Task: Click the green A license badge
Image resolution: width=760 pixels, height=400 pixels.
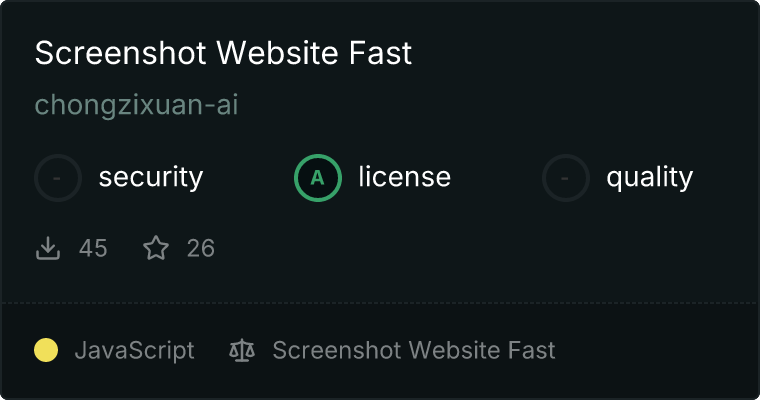Action: (317, 178)
